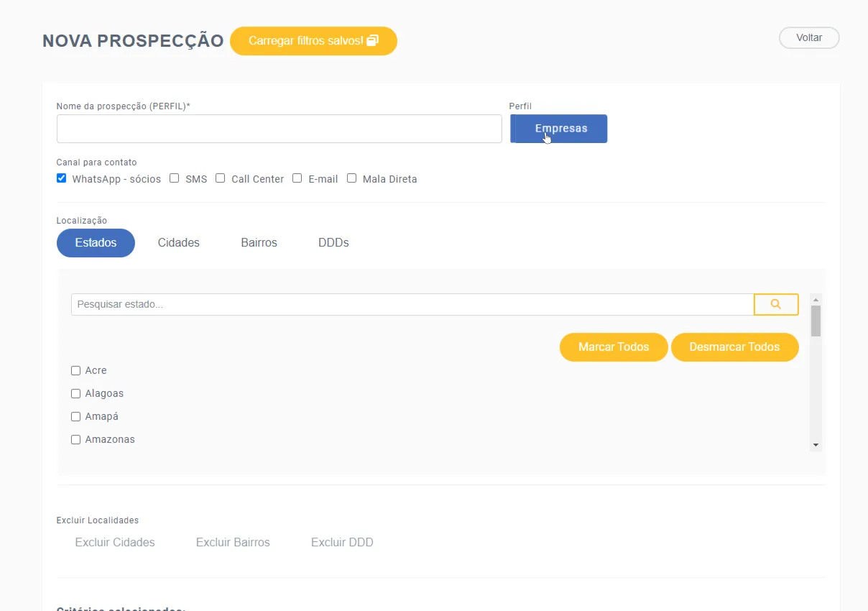Open the DDDs location tab
Screen dimensions: 868x611
[x=333, y=243]
